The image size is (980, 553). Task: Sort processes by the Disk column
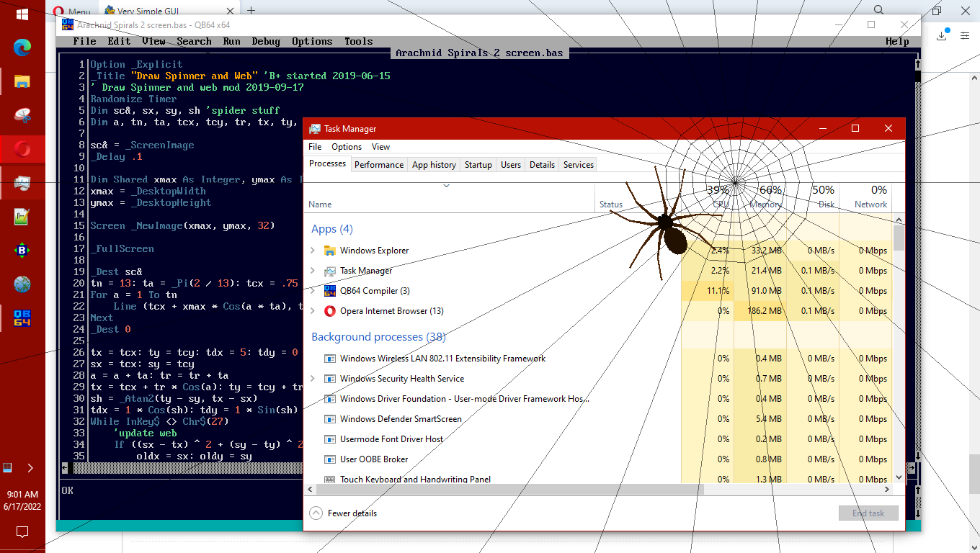(814, 197)
